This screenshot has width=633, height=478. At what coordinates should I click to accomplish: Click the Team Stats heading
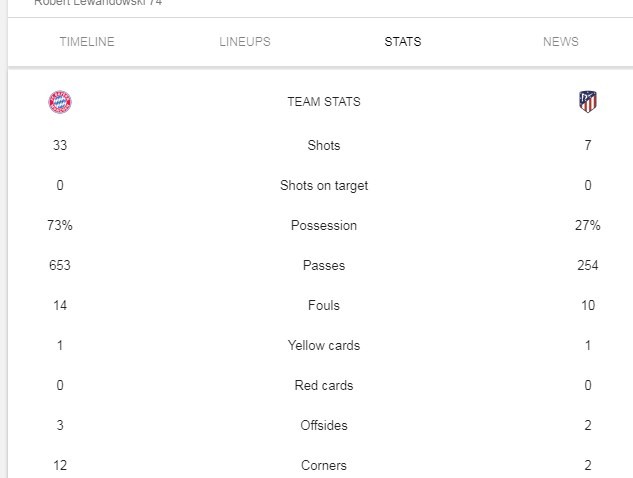[x=324, y=102]
